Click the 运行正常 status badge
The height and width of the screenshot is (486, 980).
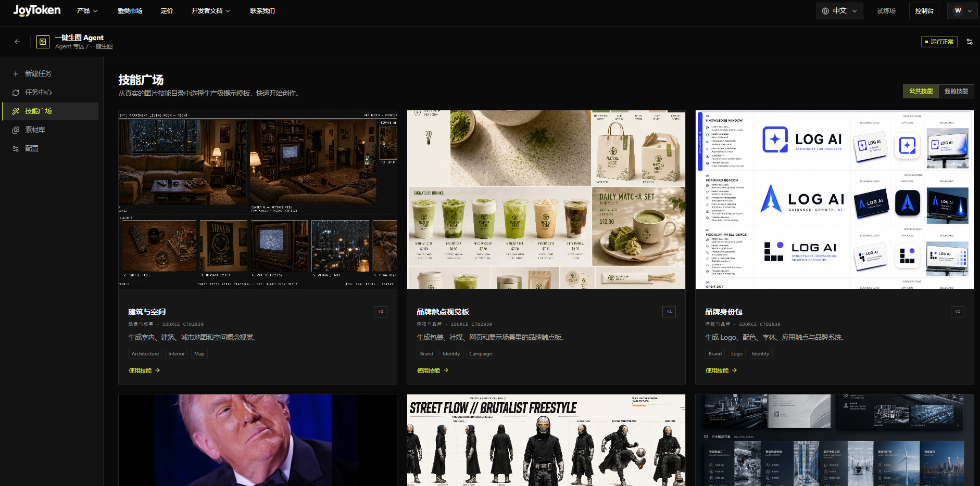939,42
